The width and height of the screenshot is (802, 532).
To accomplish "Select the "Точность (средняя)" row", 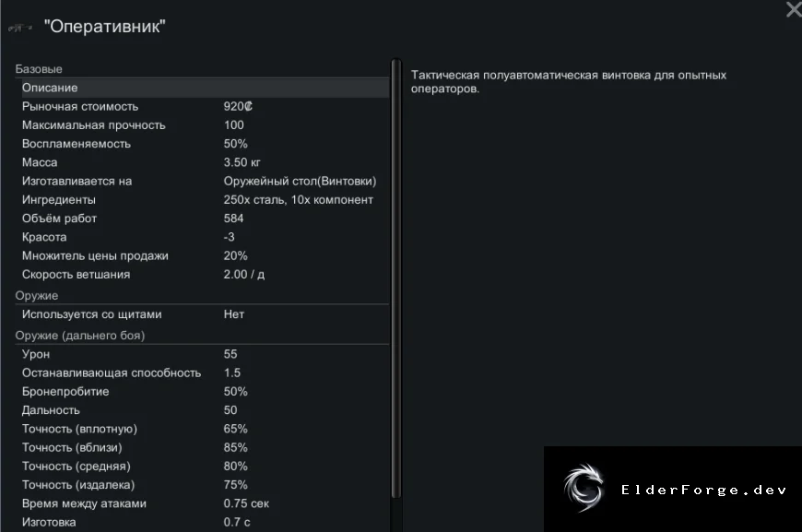I will (x=202, y=467).
